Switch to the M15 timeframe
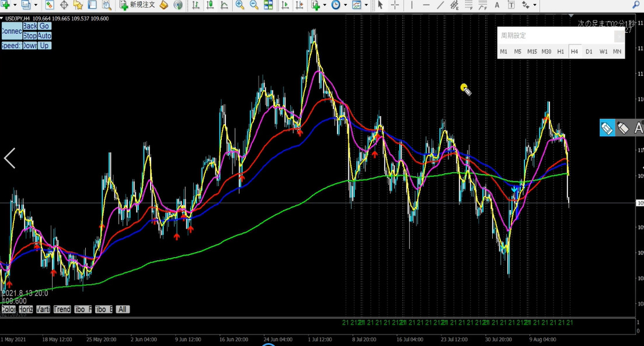The height and width of the screenshot is (346, 644). (x=532, y=51)
